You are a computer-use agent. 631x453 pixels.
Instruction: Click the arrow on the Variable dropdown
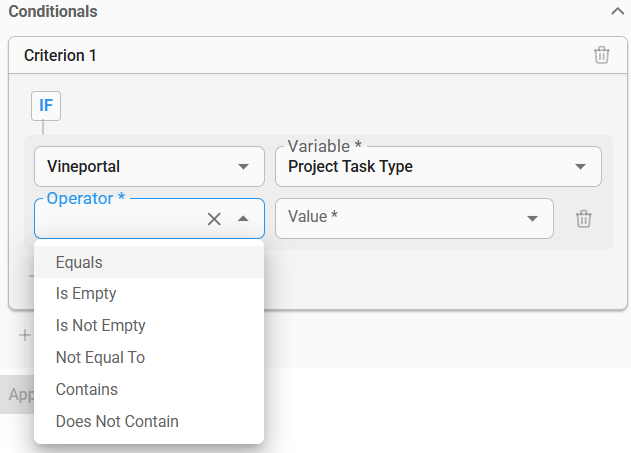pos(581,167)
